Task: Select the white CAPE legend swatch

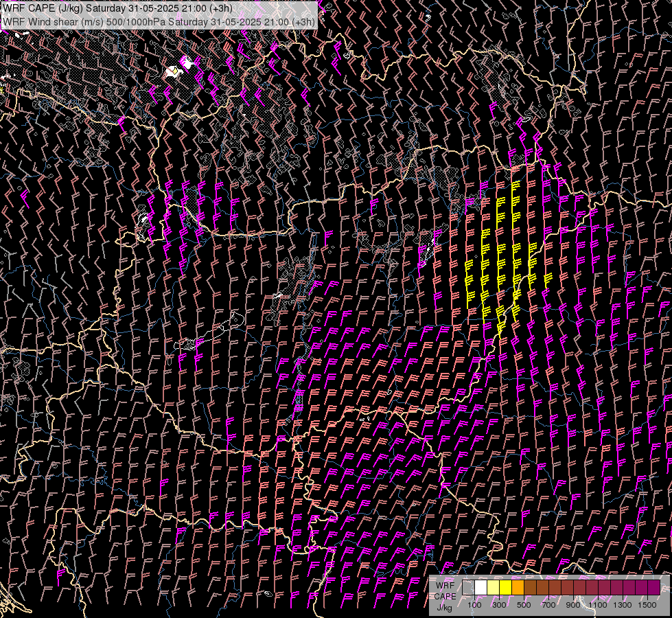Action: pyautogui.click(x=481, y=587)
